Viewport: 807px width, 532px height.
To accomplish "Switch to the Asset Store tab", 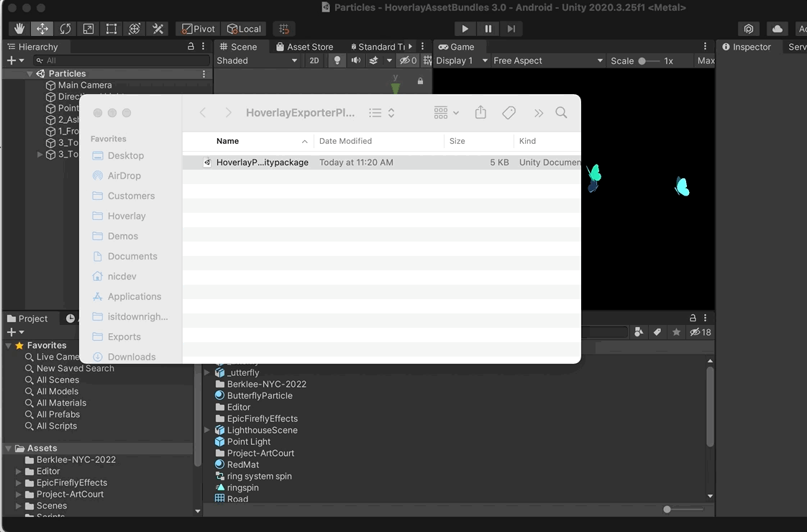I will 304,47.
